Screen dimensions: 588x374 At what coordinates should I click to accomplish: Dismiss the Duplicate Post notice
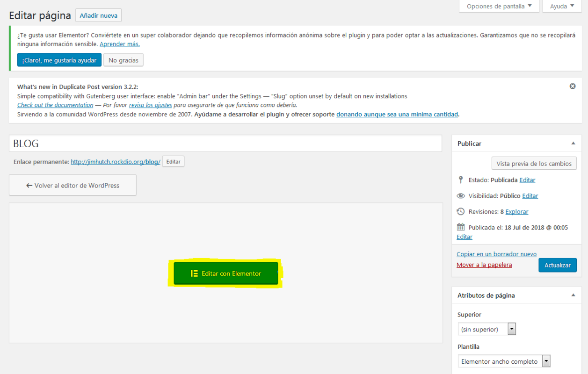click(x=572, y=86)
